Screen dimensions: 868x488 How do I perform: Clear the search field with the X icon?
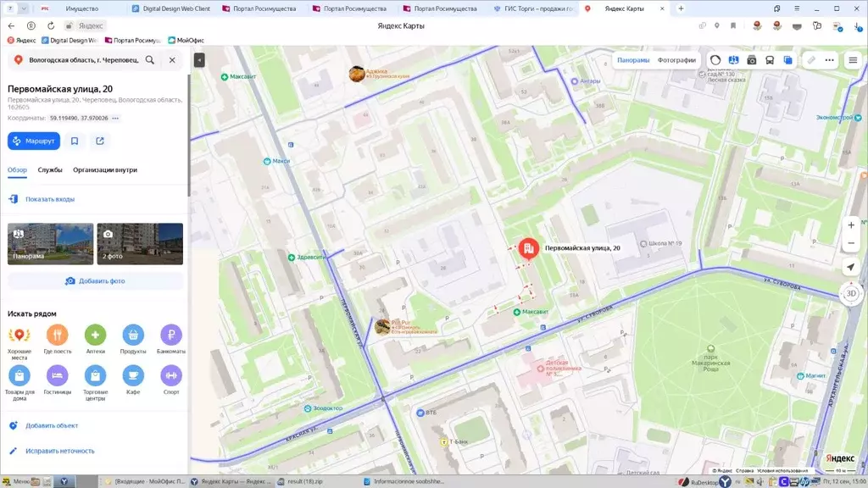click(172, 60)
